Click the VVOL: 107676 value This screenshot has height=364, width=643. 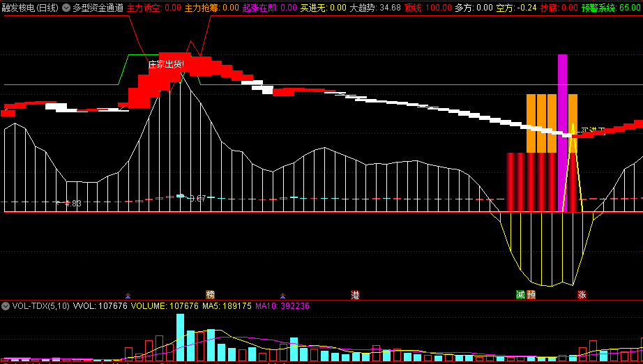(x=100, y=306)
